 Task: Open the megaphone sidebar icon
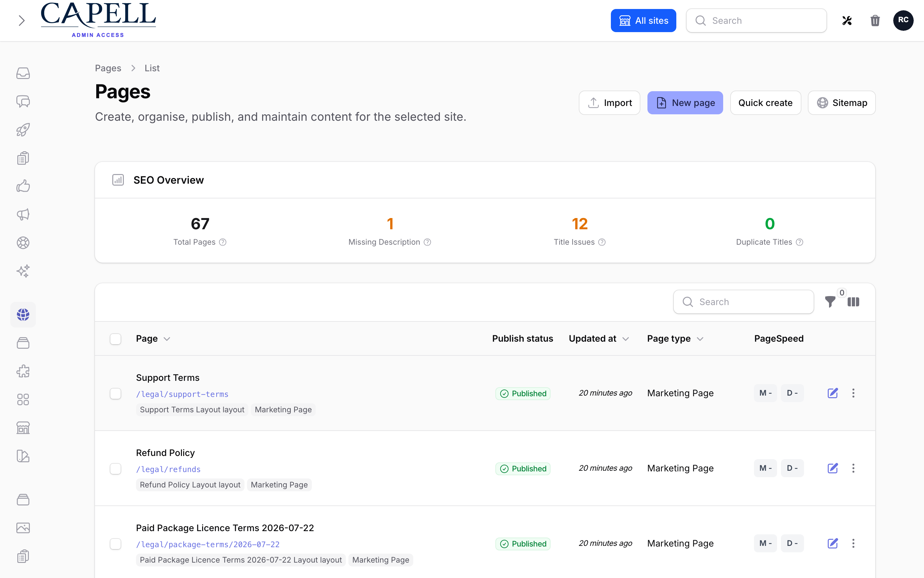coord(23,215)
